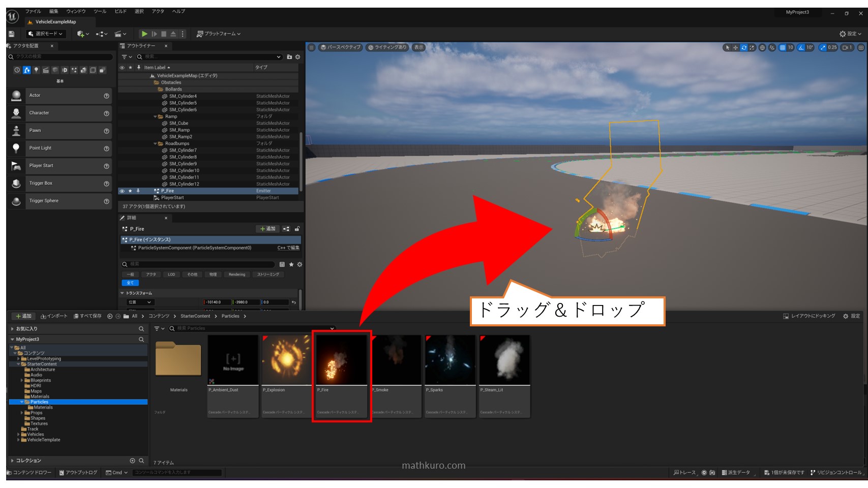The image size is (868, 488).
Task: Toggle grid snapping in viewport
Action: (x=783, y=47)
